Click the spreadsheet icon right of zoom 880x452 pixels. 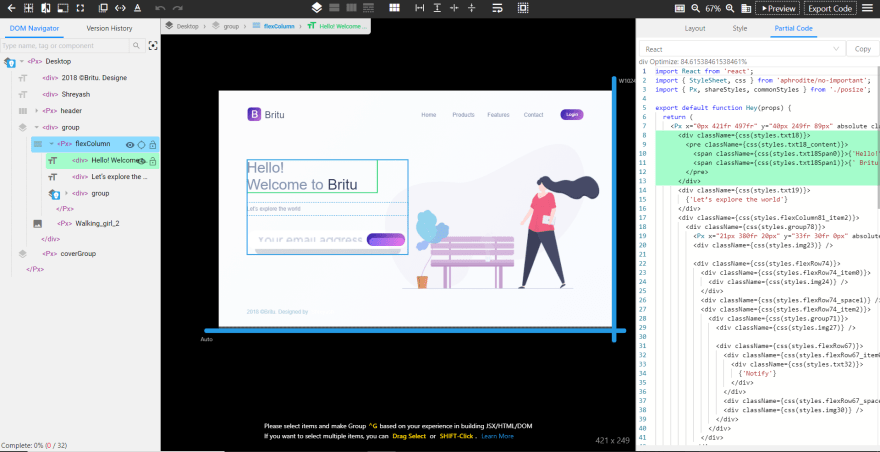(746, 8)
